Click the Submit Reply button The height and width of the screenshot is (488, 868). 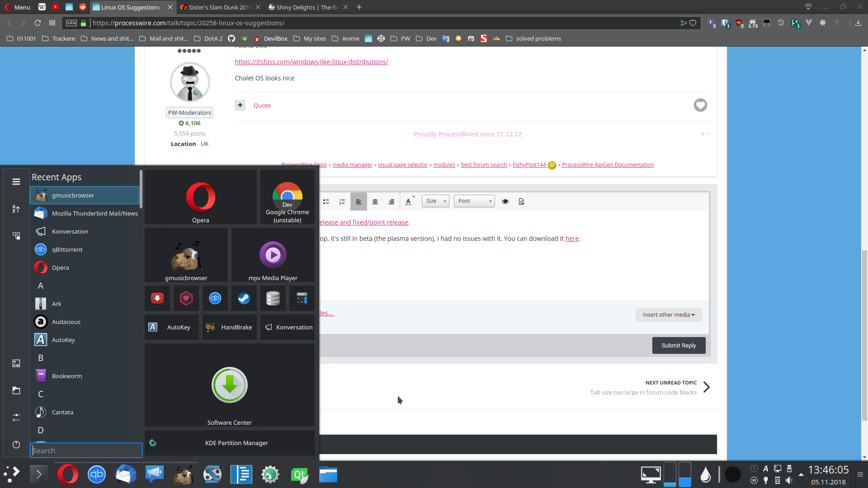(x=679, y=346)
